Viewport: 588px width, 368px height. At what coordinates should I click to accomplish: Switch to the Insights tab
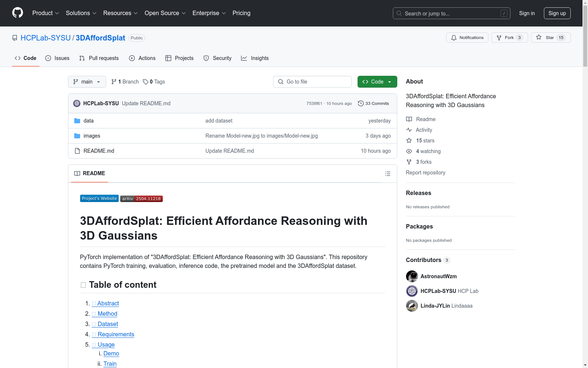coord(255,58)
